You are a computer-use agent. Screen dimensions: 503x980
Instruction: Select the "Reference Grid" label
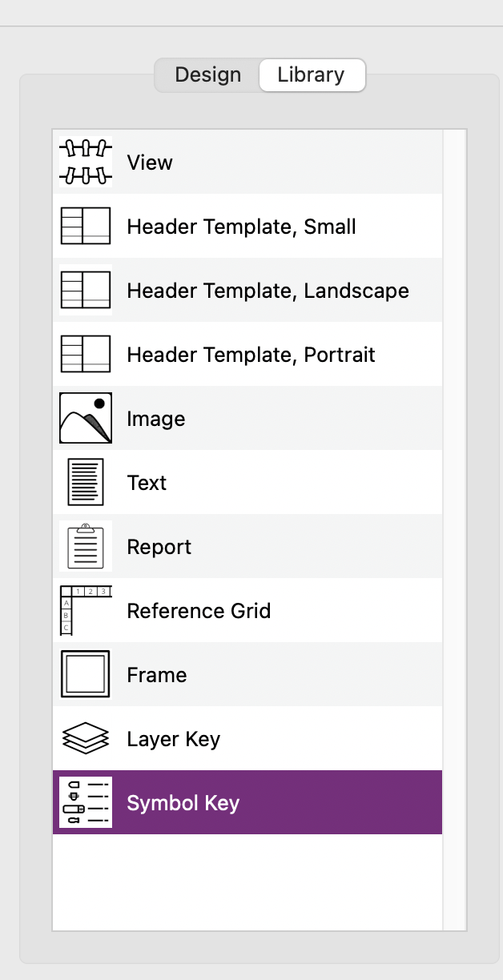[199, 611]
